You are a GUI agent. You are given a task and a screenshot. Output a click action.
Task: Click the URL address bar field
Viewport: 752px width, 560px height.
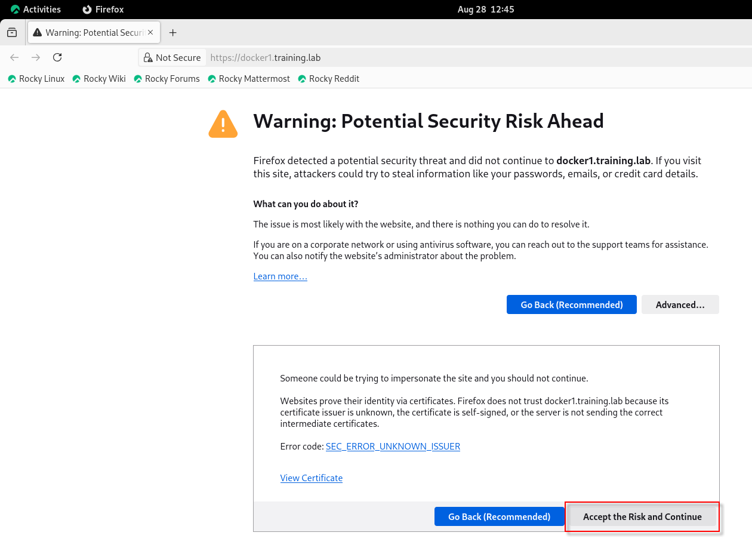pos(418,58)
